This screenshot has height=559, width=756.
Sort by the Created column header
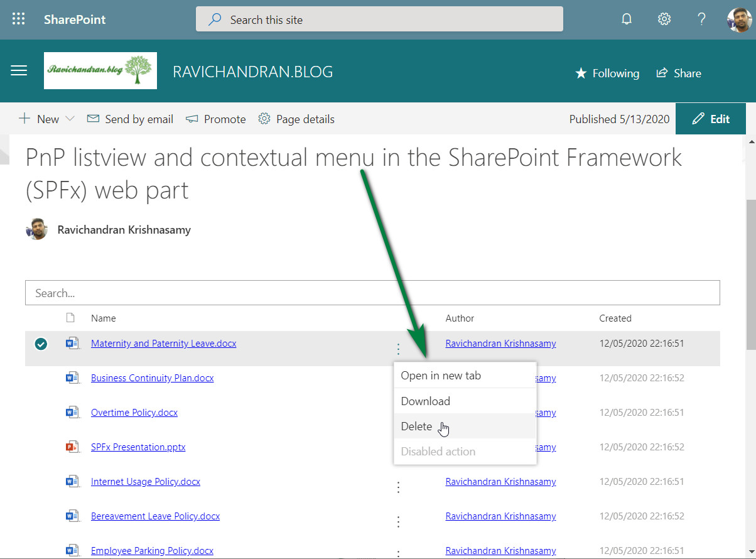point(615,318)
